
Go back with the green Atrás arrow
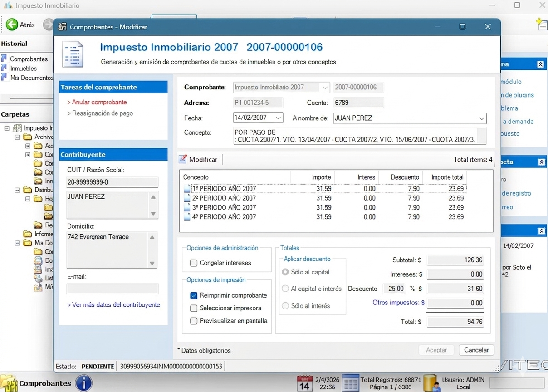tap(12, 24)
